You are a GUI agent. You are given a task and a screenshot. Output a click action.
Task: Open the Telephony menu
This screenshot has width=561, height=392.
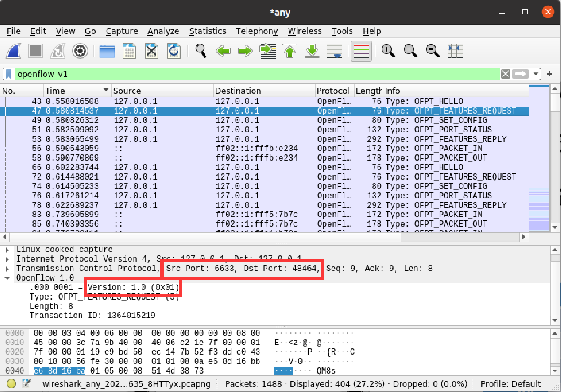[x=257, y=31]
